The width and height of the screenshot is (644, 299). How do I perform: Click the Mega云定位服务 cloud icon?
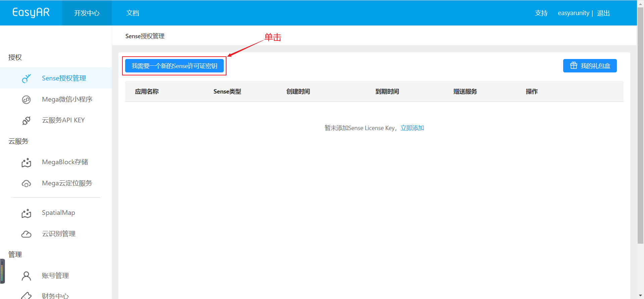pyautogui.click(x=26, y=184)
